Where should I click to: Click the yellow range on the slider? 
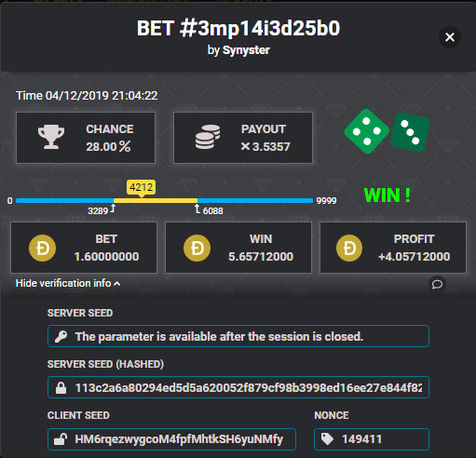156,200
